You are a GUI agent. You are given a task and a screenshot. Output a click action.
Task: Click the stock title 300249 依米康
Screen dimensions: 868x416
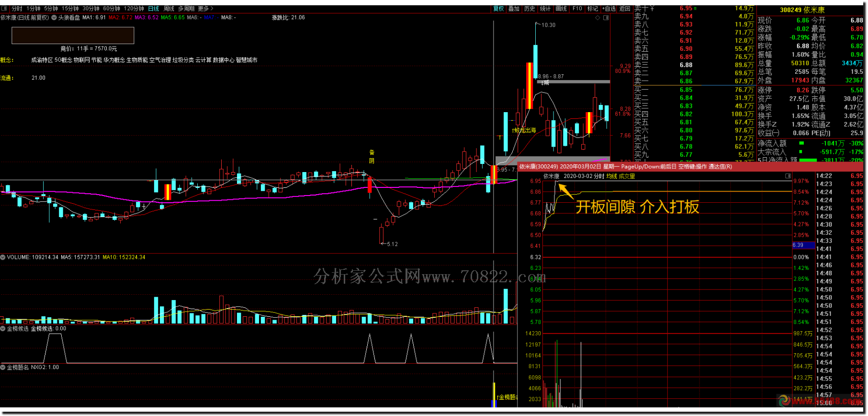802,10
